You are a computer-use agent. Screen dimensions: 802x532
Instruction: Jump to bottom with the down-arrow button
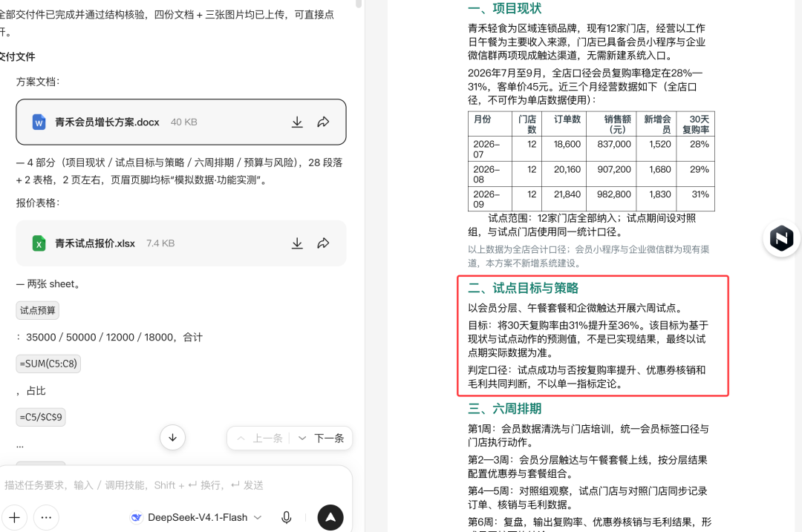172,438
